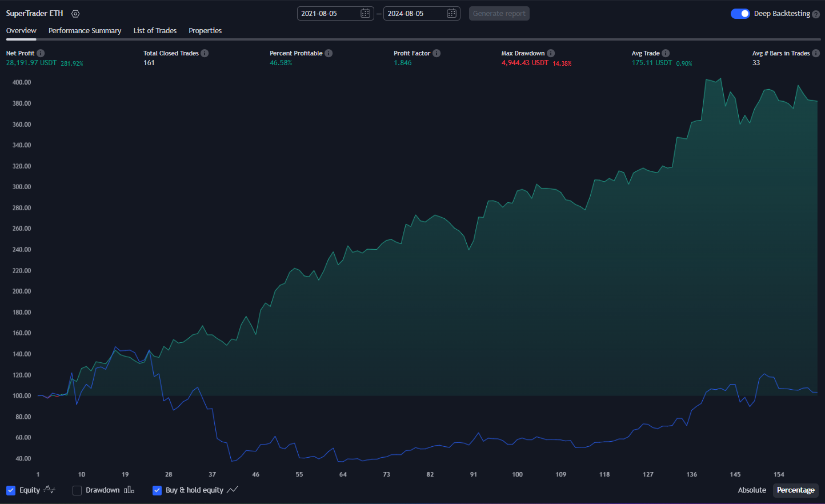Screen dimensions: 825x504
Task: Show info for Total Closed Trades
Action: click(x=205, y=53)
